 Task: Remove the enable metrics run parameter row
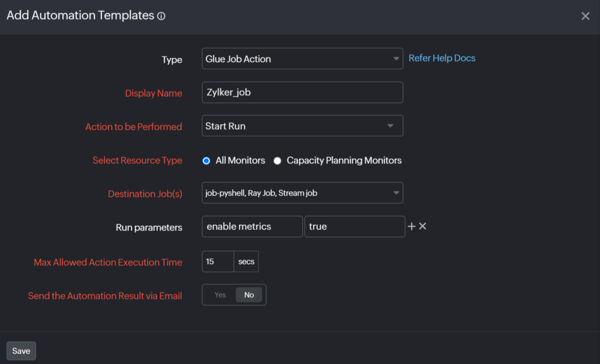tap(423, 226)
